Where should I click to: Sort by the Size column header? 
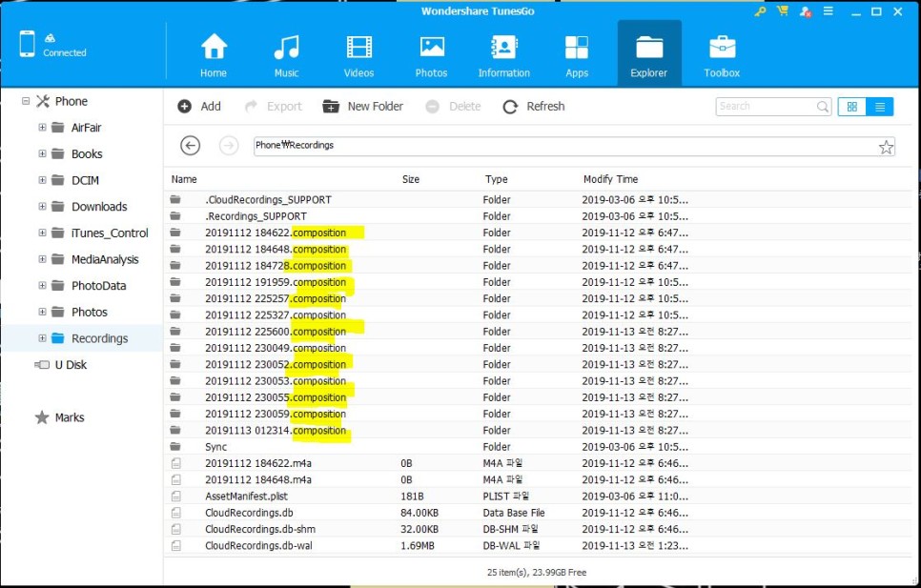(x=411, y=179)
